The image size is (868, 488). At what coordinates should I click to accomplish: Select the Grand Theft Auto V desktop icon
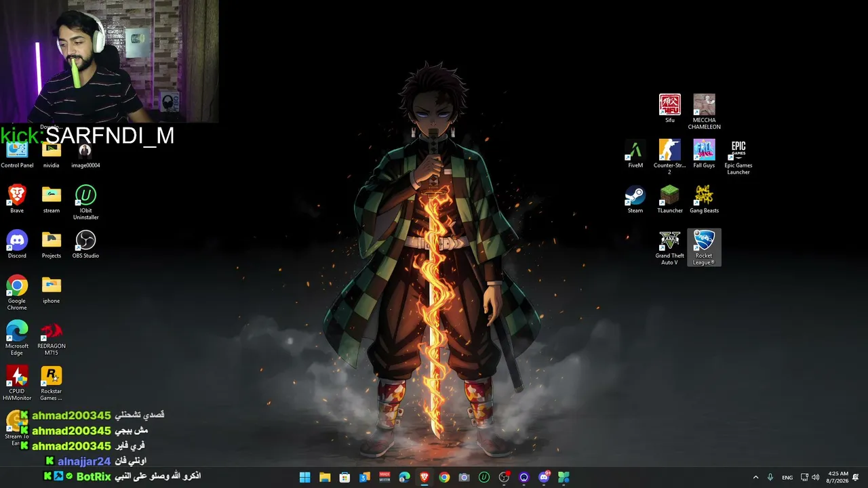(x=670, y=248)
